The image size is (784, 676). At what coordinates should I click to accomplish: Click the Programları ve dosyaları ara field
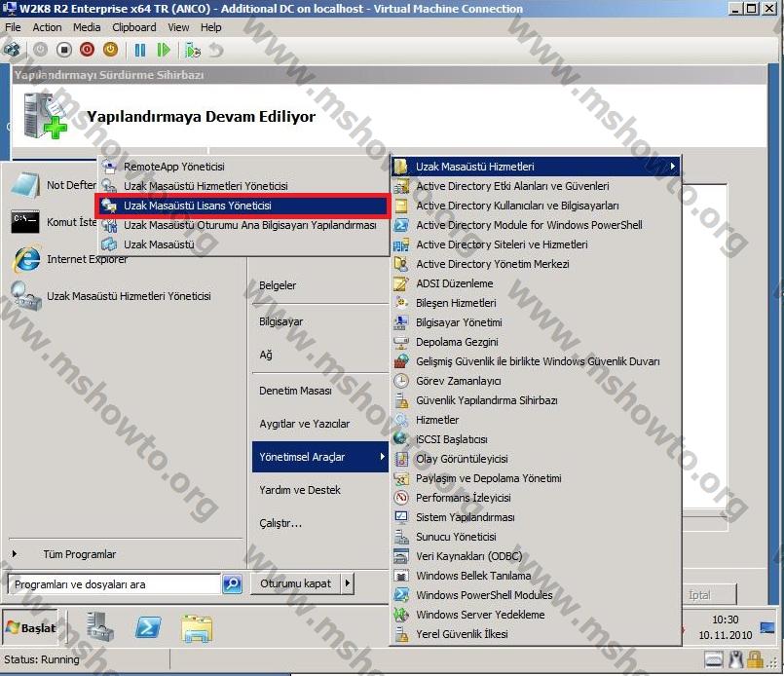click(x=112, y=584)
